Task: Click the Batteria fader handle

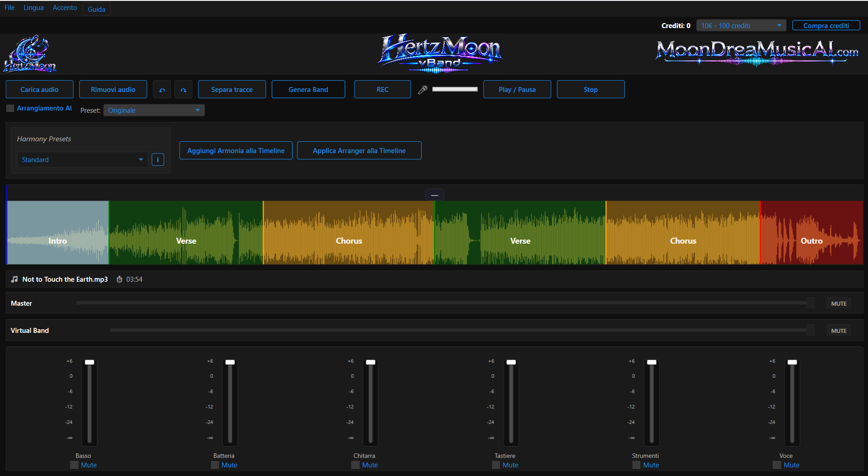Action: click(x=230, y=362)
